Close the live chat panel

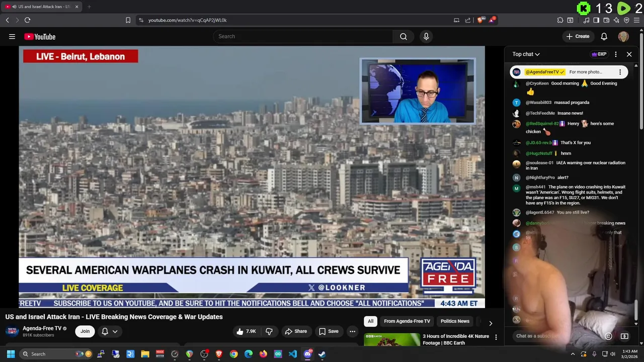click(629, 54)
